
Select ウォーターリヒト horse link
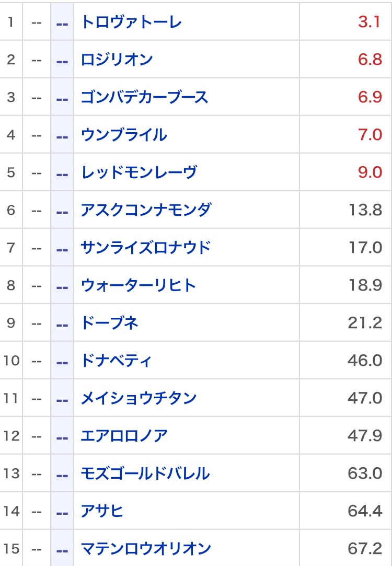click(x=139, y=285)
